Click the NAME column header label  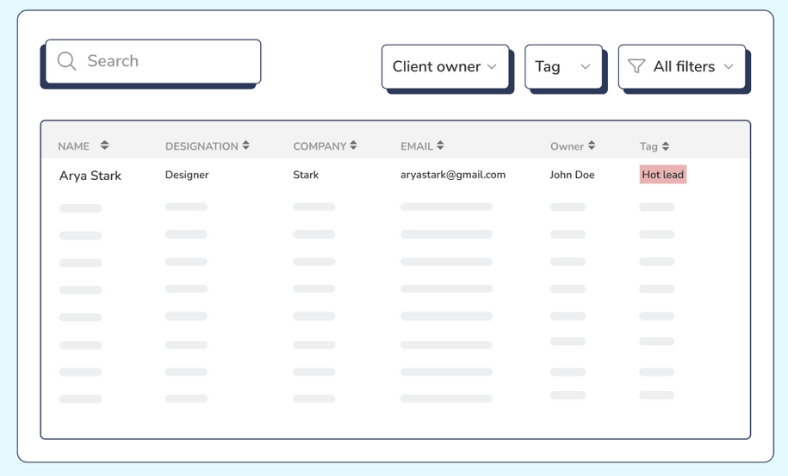point(74,146)
